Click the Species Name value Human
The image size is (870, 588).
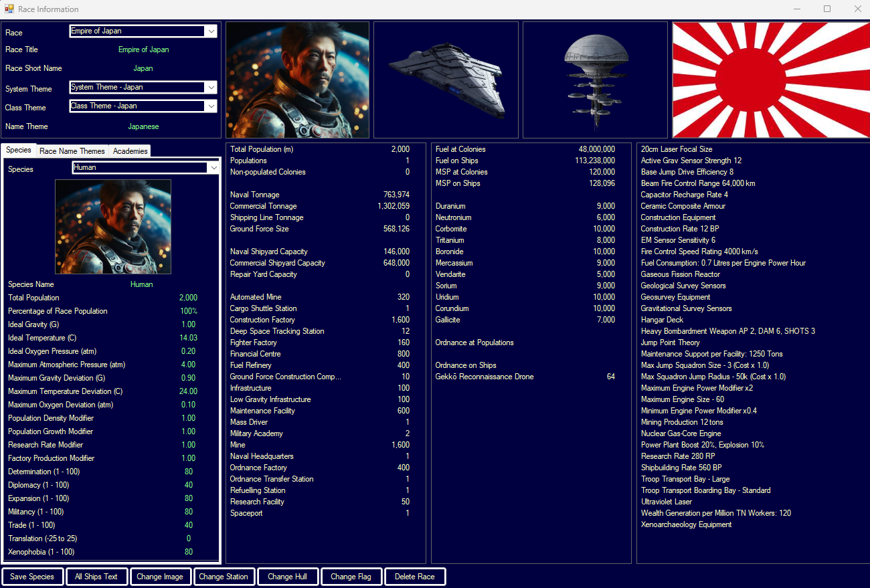point(141,284)
